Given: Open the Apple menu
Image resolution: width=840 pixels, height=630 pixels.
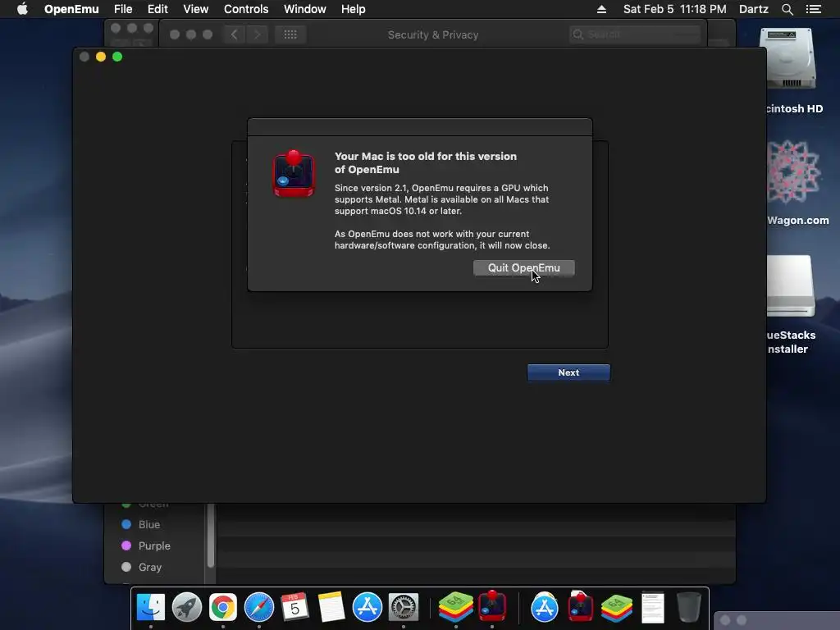Looking at the screenshot, I should pos(22,9).
